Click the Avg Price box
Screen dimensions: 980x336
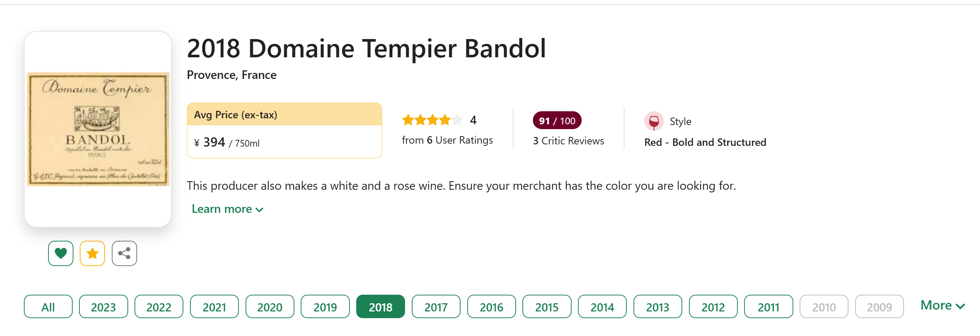(x=284, y=130)
